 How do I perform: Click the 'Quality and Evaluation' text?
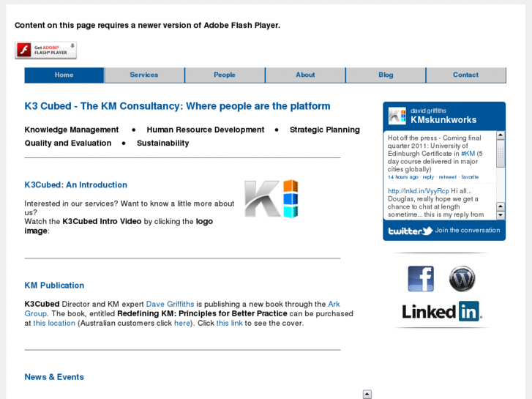[68, 143]
